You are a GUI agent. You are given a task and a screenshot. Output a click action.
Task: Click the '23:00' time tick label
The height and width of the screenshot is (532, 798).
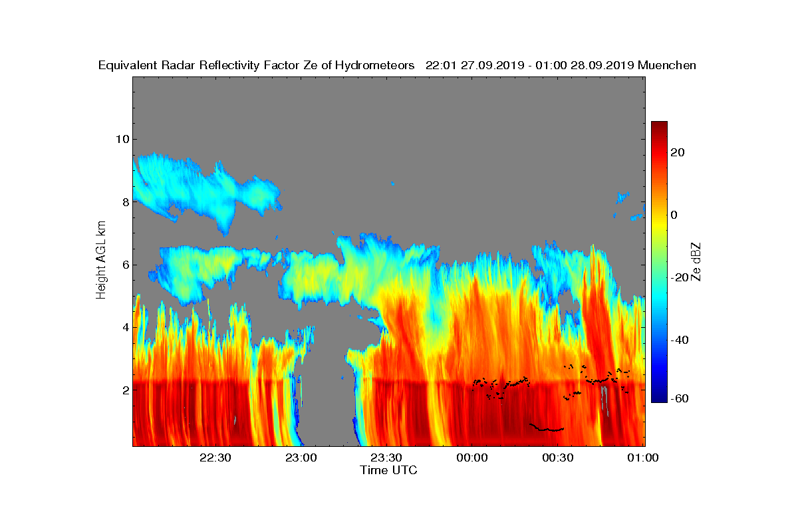[x=301, y=458]
